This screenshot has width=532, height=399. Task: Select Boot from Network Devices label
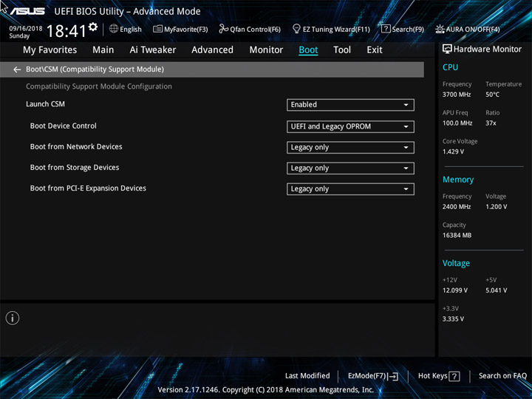point(76,146)
